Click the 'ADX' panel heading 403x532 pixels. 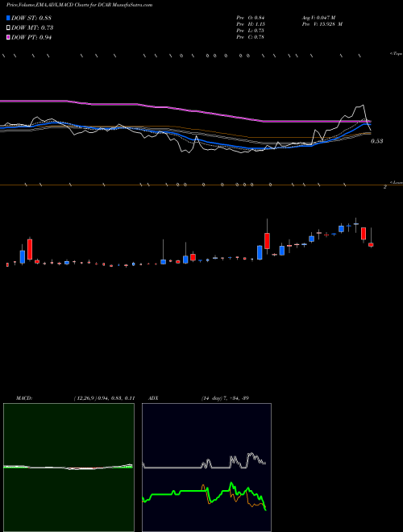(153, 398)
